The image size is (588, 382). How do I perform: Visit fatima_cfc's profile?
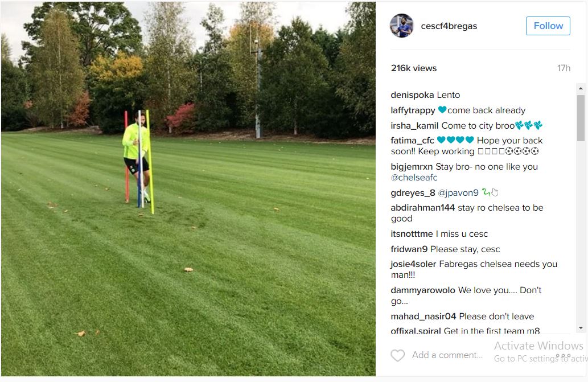[x=412, y=141]
